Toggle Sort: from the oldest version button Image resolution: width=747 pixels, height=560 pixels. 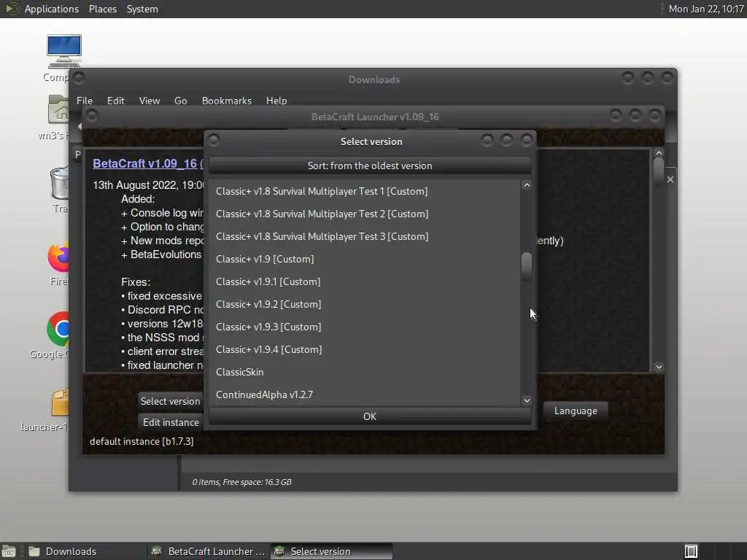(x=370, y=166)
